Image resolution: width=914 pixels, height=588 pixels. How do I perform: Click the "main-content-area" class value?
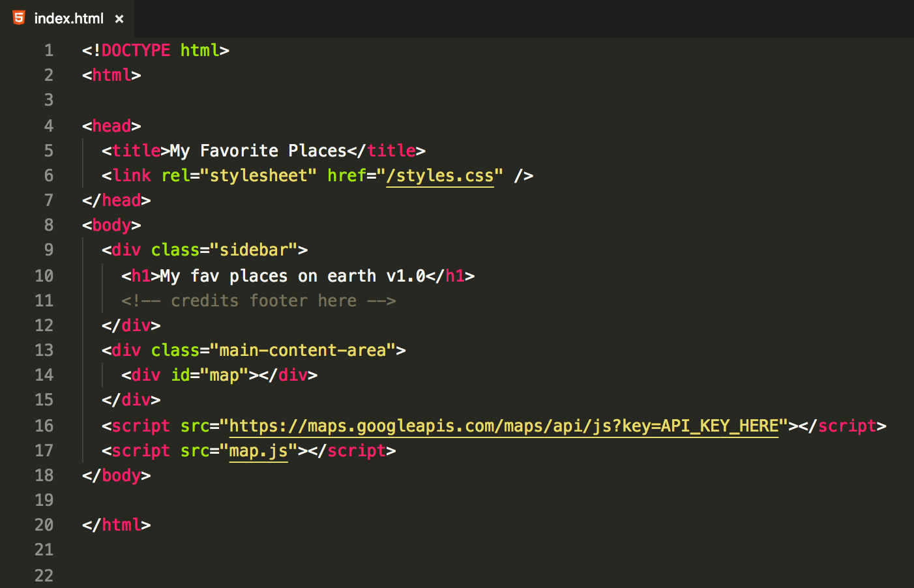coord(302,350)
